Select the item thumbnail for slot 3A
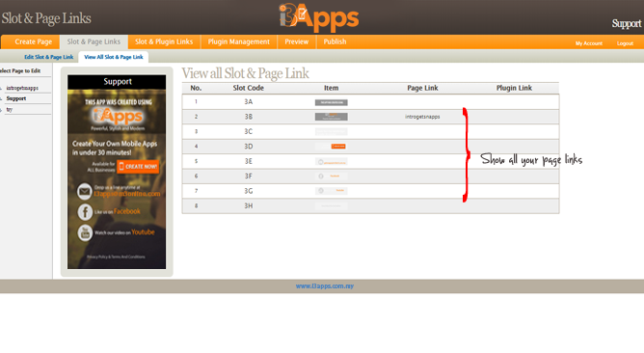This screenshot has width=644, height=353. (x=331, y=102)
